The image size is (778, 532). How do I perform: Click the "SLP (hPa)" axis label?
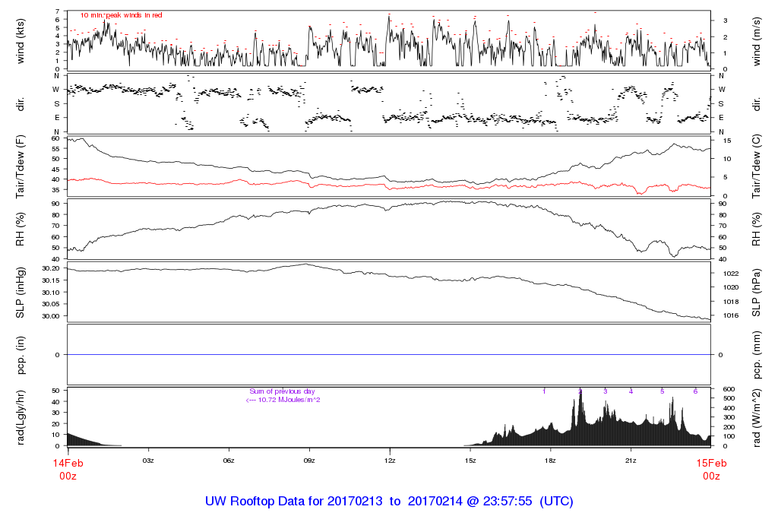(760, 293)
